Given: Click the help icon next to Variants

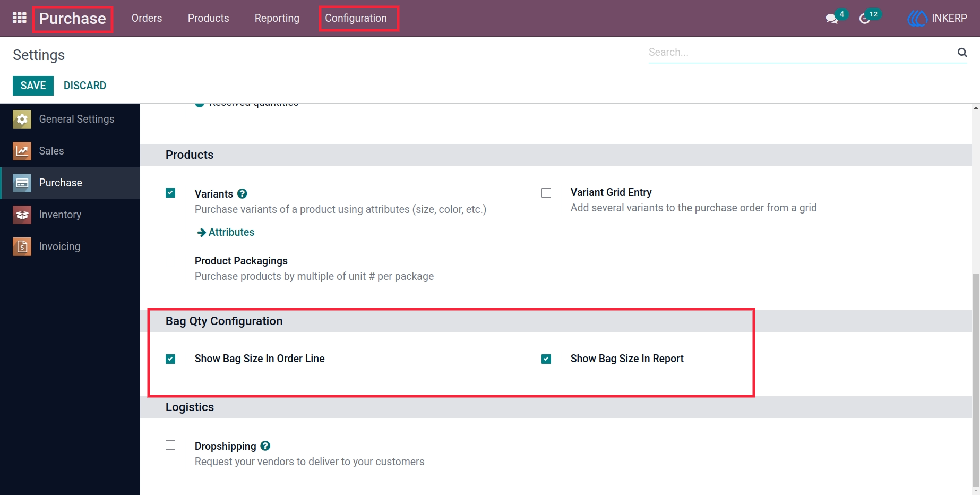Looking at the screenshot, I should [x=242, y=194].
